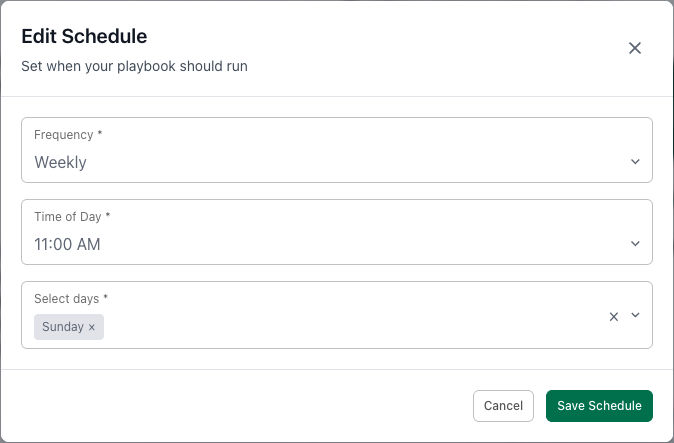
Task: Click the asterisk after Time of Day
Action: tap(110, 217)
